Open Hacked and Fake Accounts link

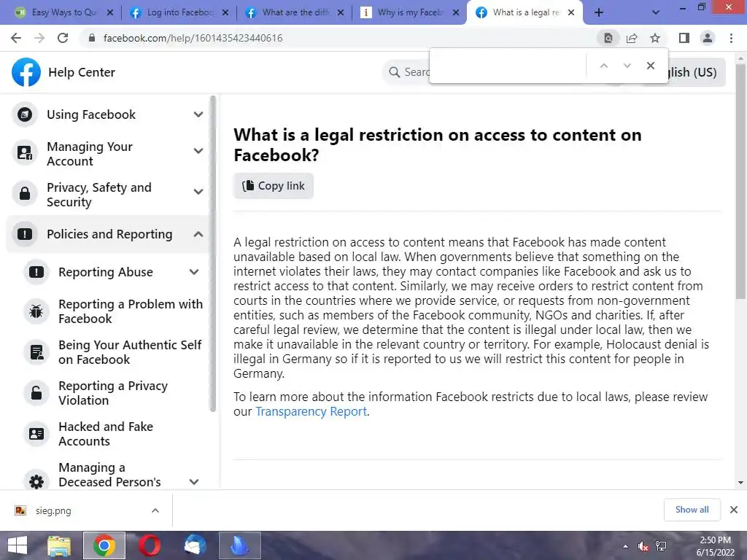pos(106,434)
